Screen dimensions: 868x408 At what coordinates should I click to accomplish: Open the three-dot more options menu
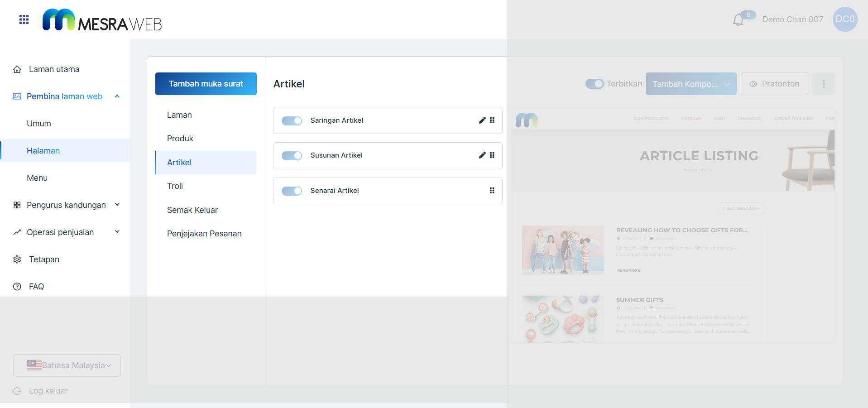point(823,84)
